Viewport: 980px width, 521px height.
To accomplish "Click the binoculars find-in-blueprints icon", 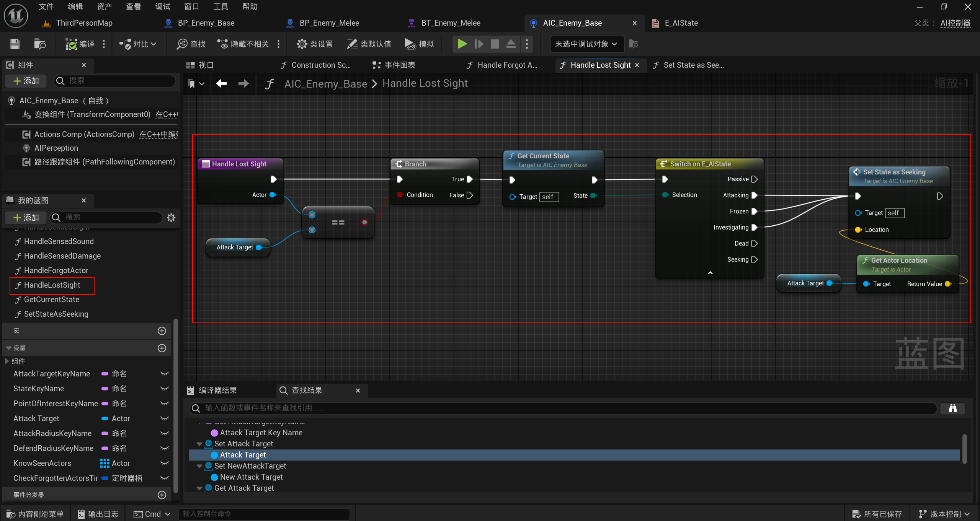I will click(x=953, y=408).
